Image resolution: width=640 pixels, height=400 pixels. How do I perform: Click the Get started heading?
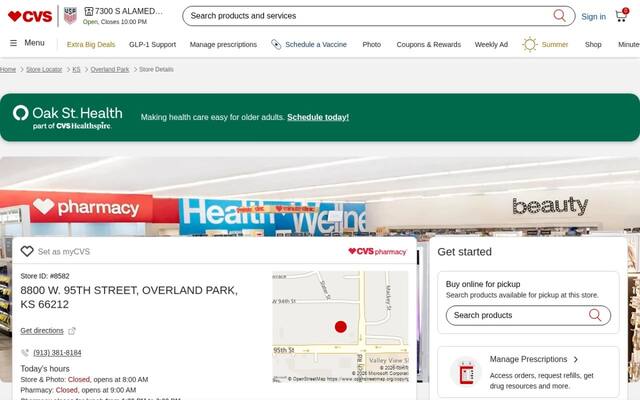[x=464, y=252]
